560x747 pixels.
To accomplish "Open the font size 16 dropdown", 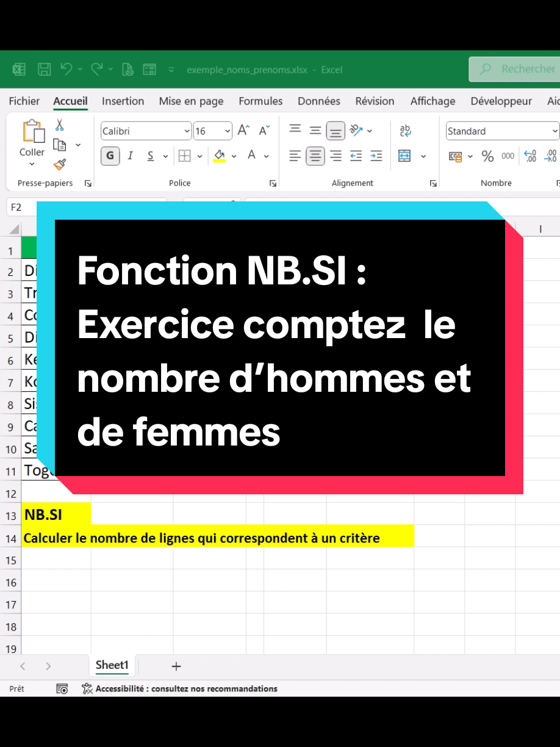I will [x=228, y=131].
